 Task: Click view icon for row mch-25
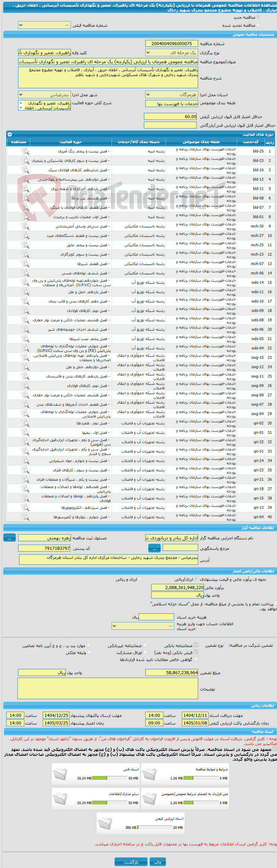(x=25, y=245)
